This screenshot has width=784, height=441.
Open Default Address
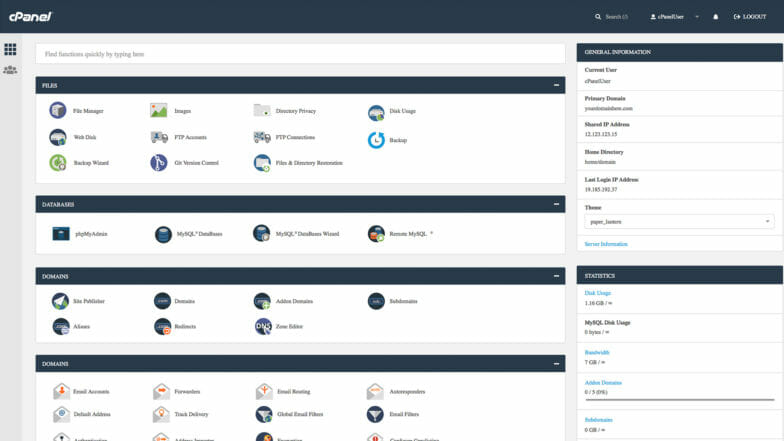62,414
